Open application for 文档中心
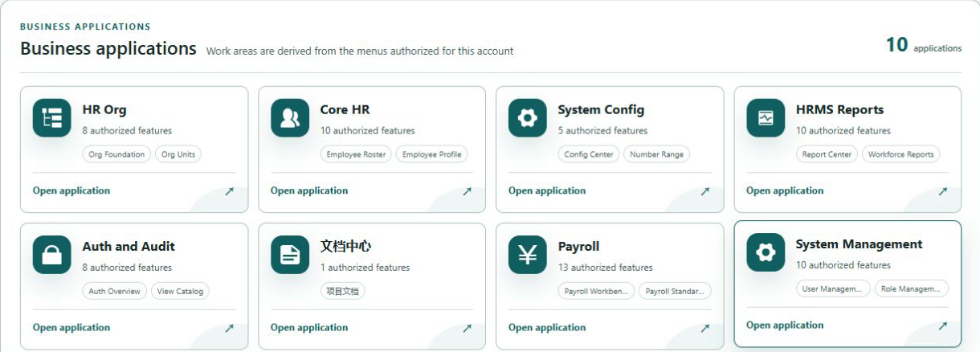Screen dimensions: 980x352 point(309,327)
